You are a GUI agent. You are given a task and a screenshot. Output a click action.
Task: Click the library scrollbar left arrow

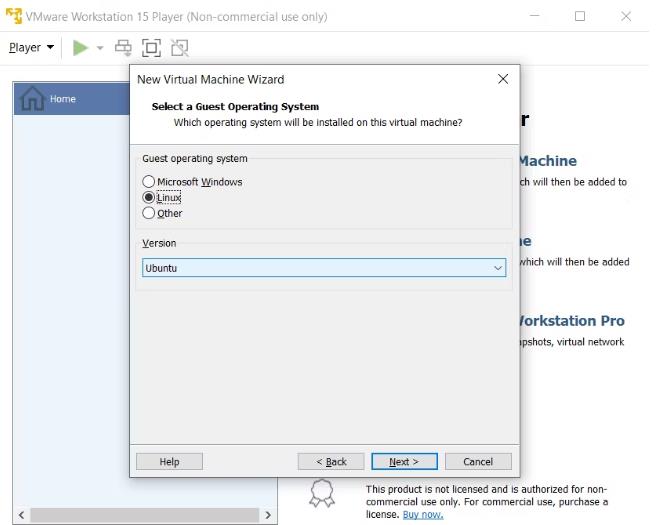click(21, 515)
